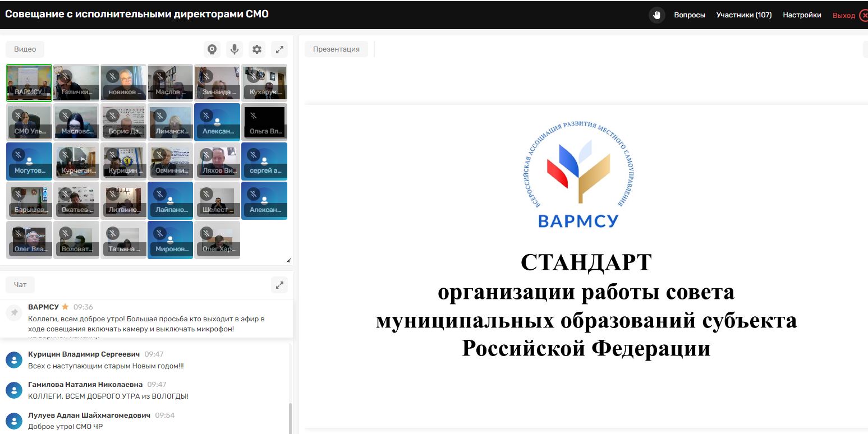The width and height of the screenshot is (868, 434).
Task: Click muted mic icon on Борис Дз tile
Action: pos(113,116)
